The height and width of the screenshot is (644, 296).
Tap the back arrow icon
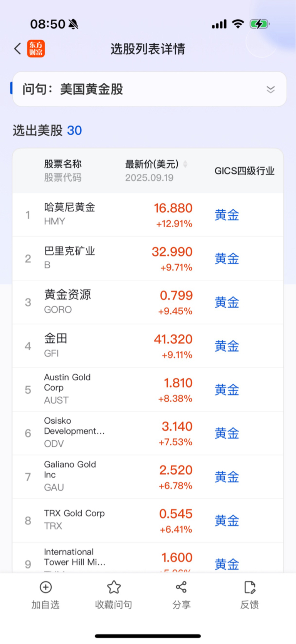click(18, 49)
